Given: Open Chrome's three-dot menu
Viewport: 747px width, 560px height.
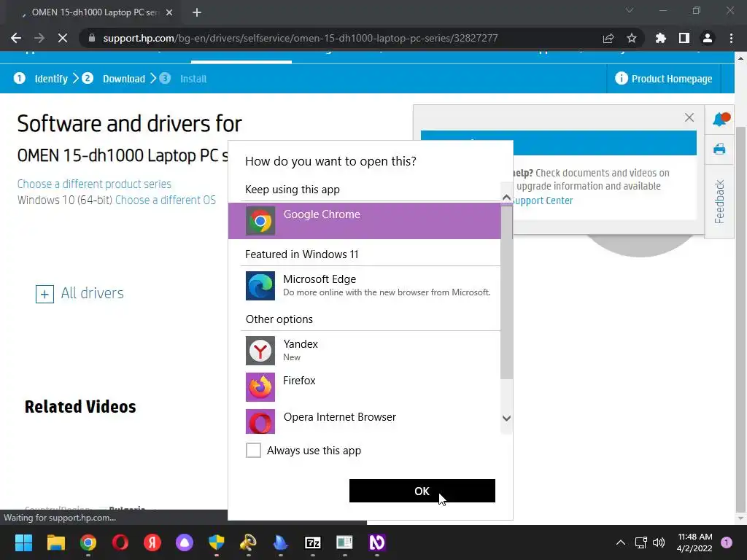Looking at the screenshot, I should click(731, 38).
